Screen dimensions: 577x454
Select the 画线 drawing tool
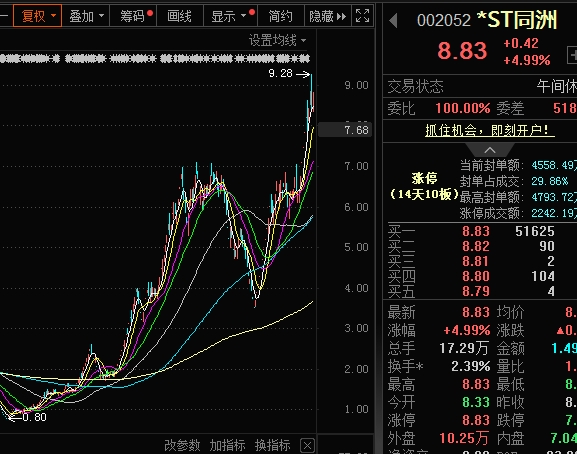point(179,16)
